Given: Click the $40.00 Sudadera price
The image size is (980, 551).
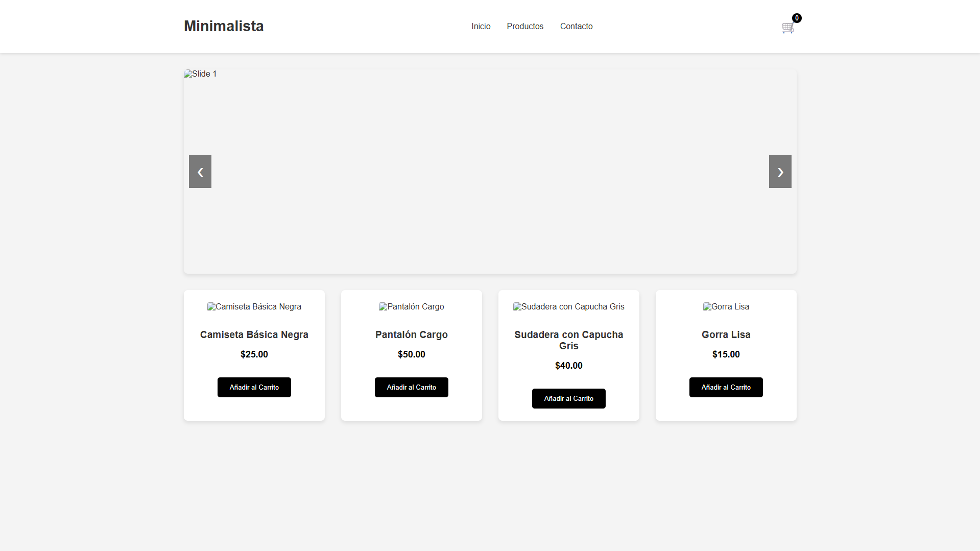Looking at the screenshot, I should (569, 365).
